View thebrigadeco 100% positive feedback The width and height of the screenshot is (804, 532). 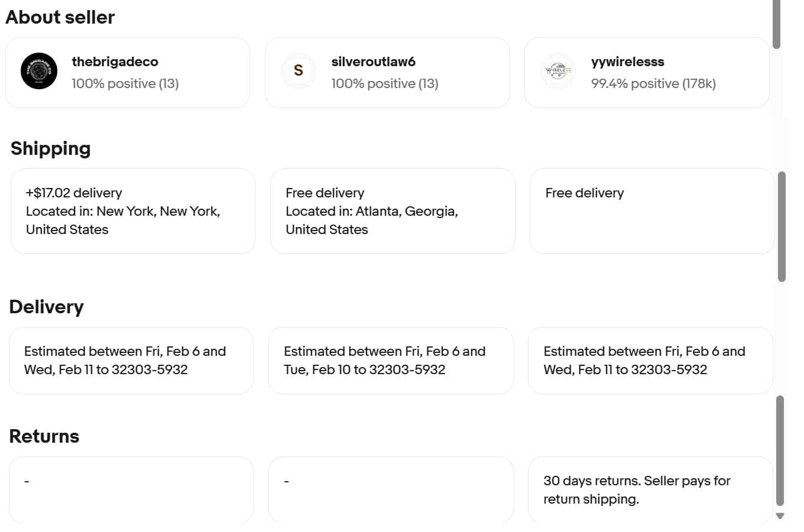[x=125, y=83]
